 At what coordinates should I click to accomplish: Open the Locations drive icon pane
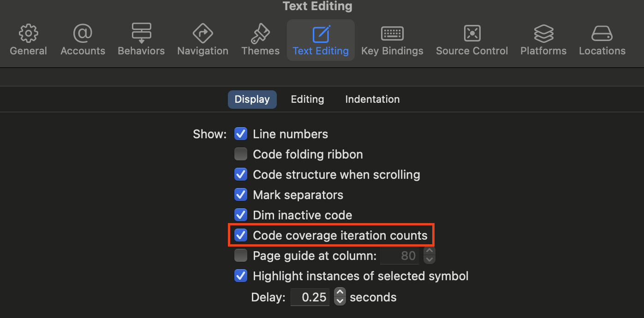coord(602,34)
